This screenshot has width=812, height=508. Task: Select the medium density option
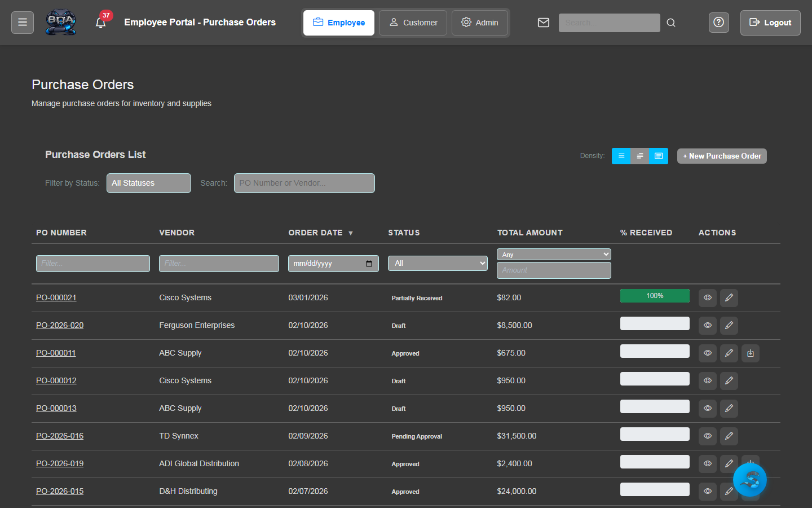point(639,156)
